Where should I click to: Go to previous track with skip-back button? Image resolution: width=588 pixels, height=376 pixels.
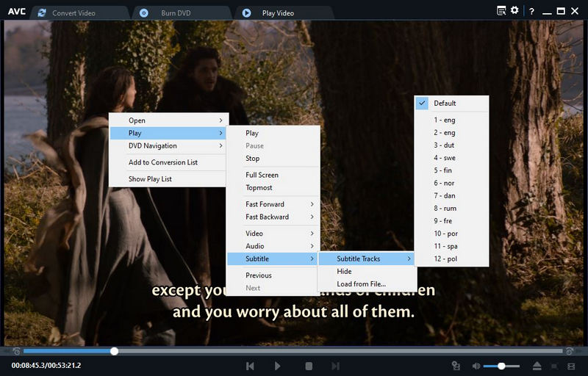pyautogui.click(x=250, y=366)
